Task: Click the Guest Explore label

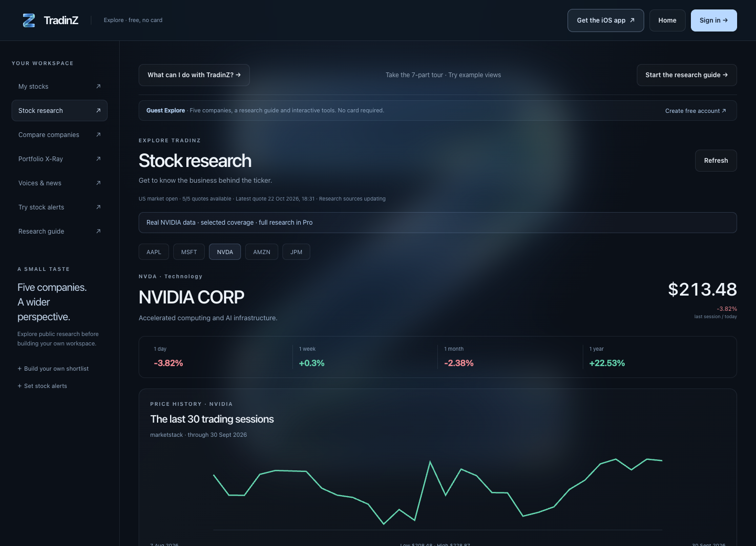Action: coord(165,110)
